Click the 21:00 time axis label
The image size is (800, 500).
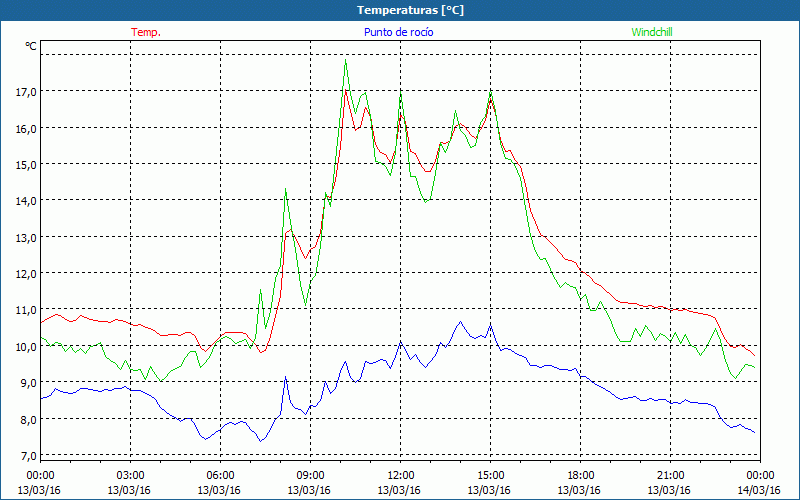(670, 476)
